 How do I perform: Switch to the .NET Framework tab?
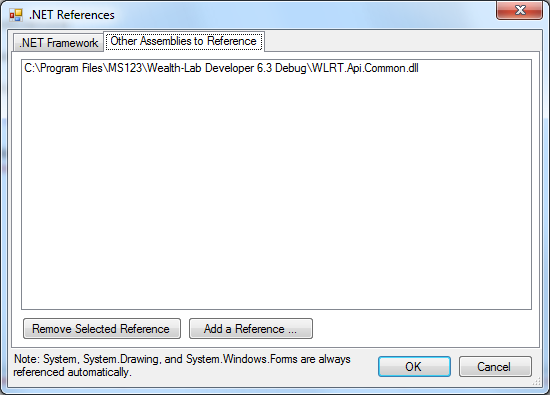click(58, 43)
